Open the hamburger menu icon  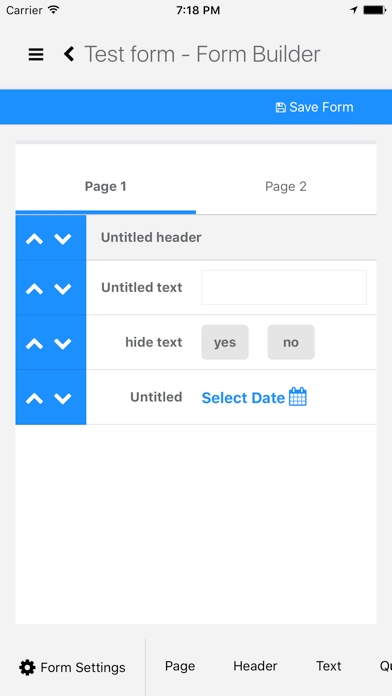pos(36,54)
